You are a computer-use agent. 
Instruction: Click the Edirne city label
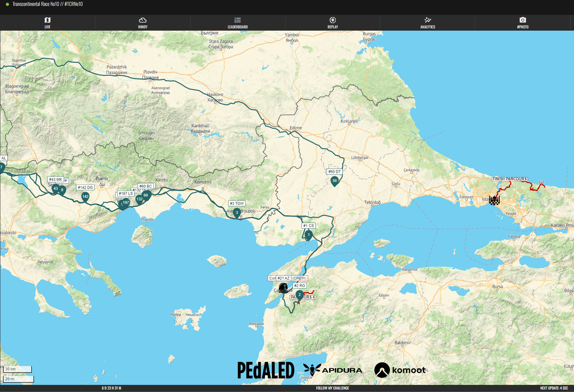(296, 128)
